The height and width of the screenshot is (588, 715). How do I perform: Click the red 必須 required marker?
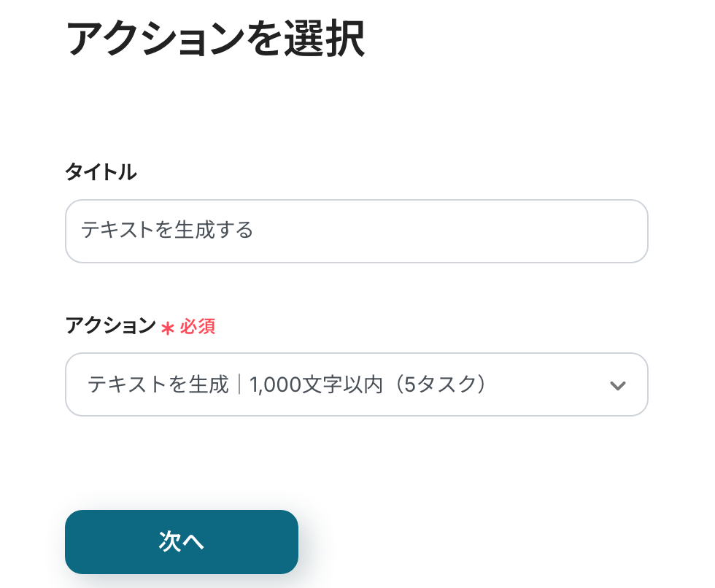tap(198, 326)
